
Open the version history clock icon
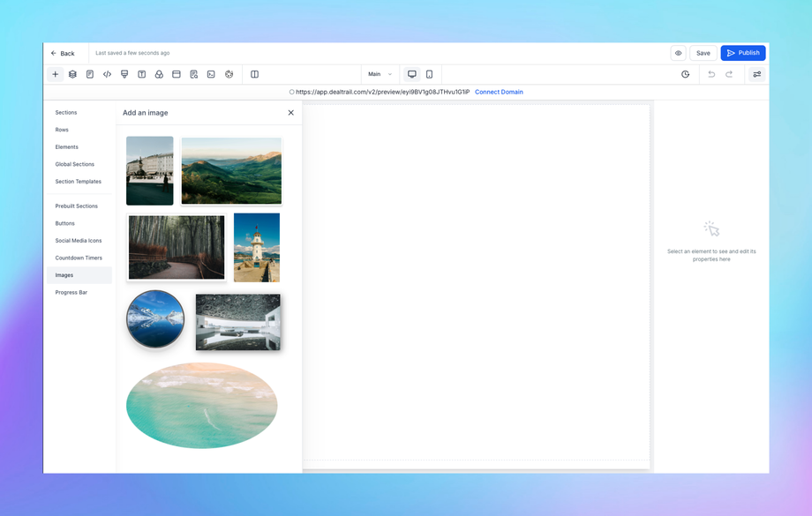tap(685, 74)
